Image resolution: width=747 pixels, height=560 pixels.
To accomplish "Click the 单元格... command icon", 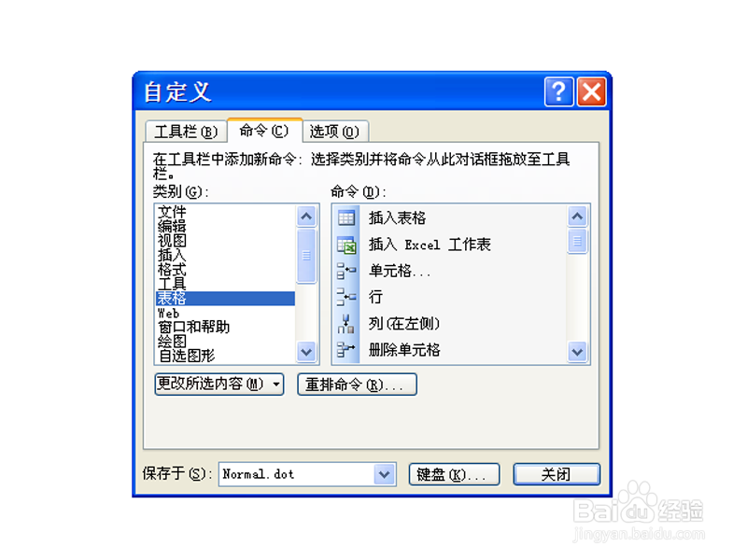I will [x=346, y=271].
